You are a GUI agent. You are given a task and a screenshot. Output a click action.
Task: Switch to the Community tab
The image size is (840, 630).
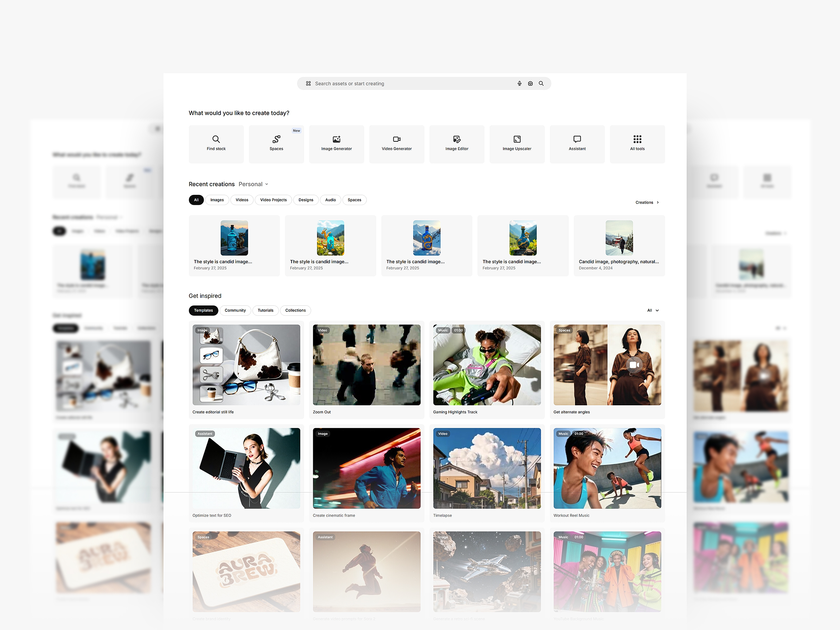tap(235, 310)
